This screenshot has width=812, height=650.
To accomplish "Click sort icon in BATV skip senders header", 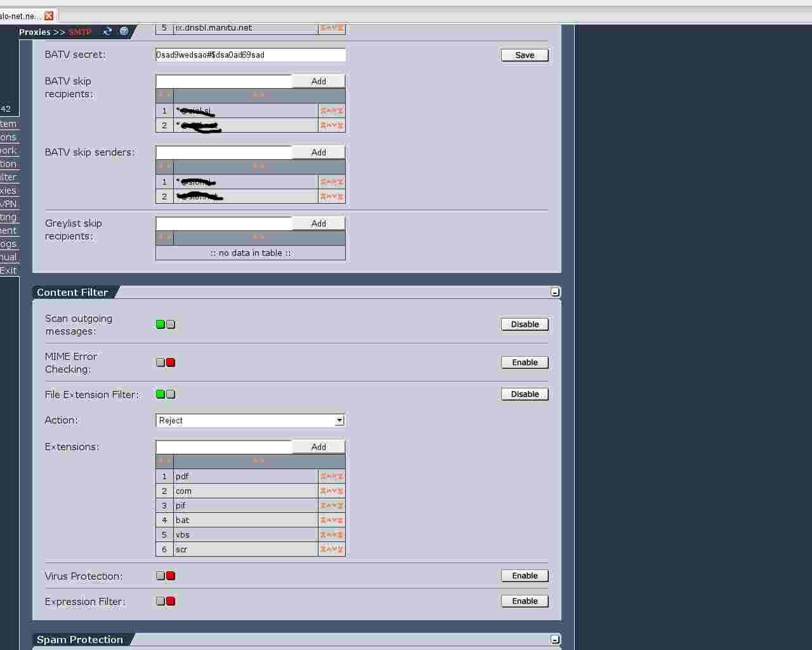I will click(259, 166).
